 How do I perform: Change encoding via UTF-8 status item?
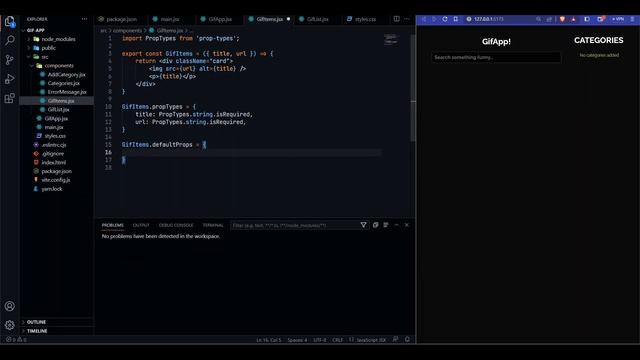(x=320, y=340)
